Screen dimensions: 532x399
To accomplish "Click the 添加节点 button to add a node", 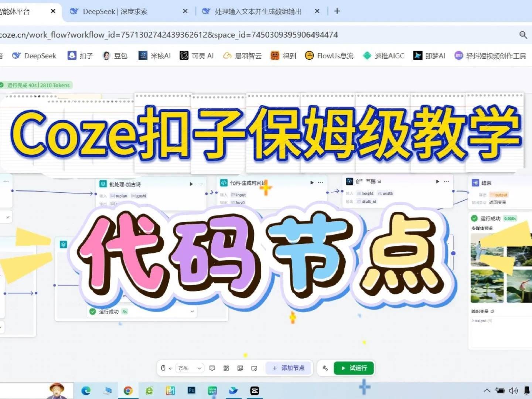I will [x=289, y=368].
